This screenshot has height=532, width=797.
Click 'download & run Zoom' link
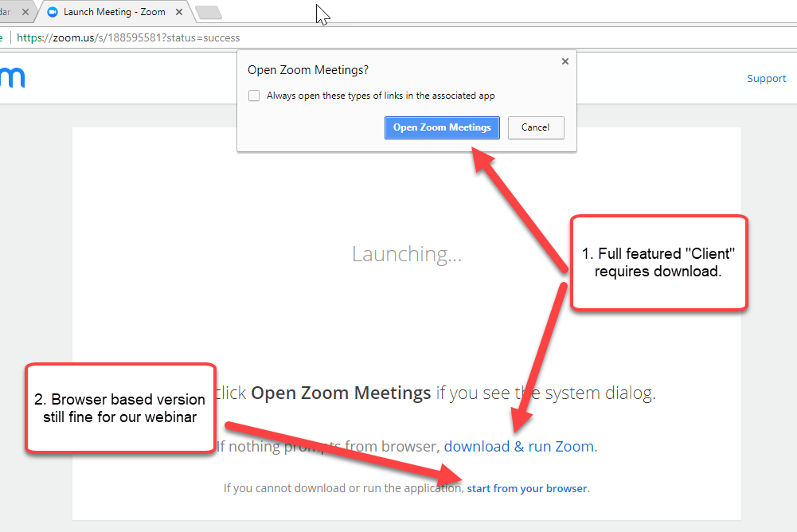pyautogui.click(x=519, y=447)
